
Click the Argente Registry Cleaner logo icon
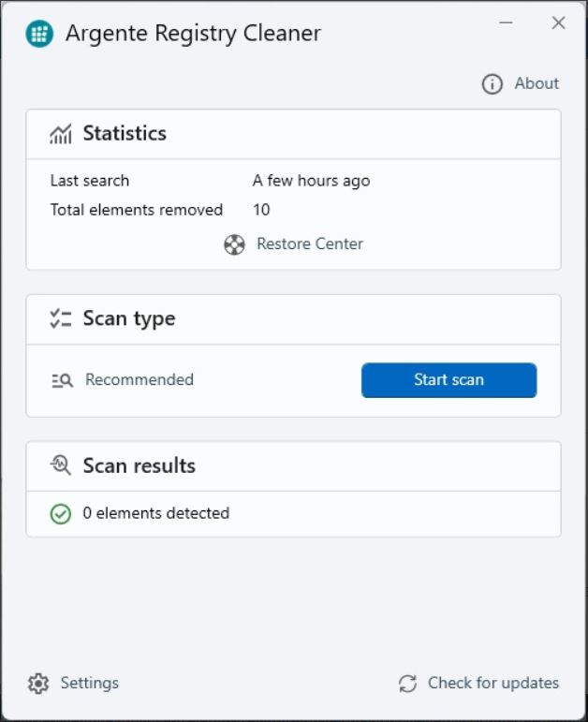tap(39, 34)
